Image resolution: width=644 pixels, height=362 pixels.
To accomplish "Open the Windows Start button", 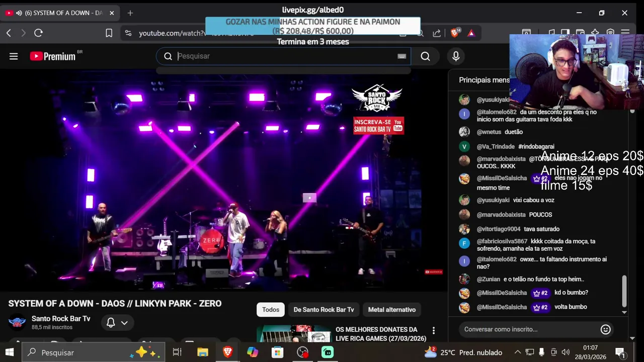I will point(10,352).
